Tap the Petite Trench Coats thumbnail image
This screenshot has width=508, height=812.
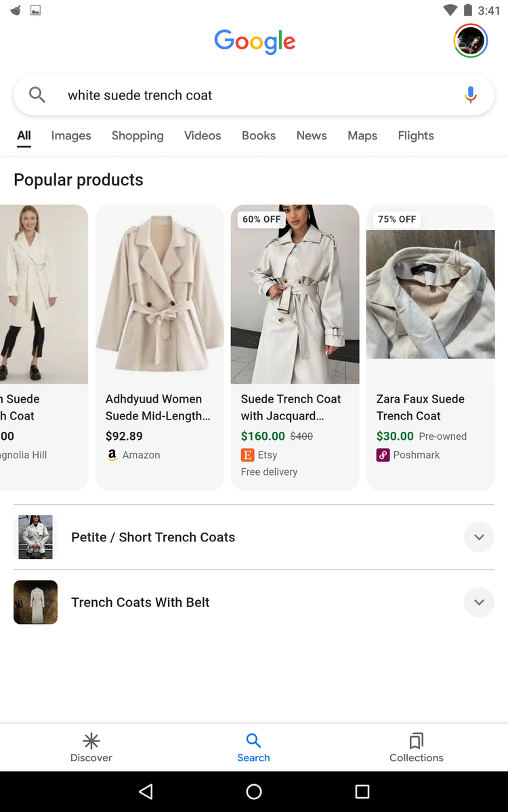coord(35,537)
